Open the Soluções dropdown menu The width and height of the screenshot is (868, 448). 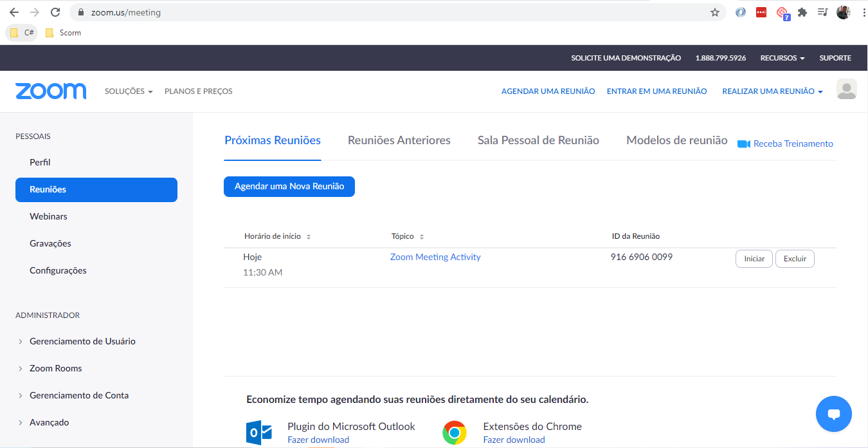point(129,91)
